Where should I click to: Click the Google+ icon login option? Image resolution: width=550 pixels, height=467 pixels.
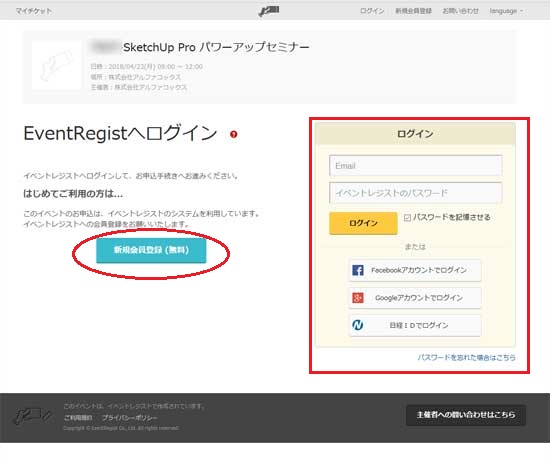click(x=358, y=298)
